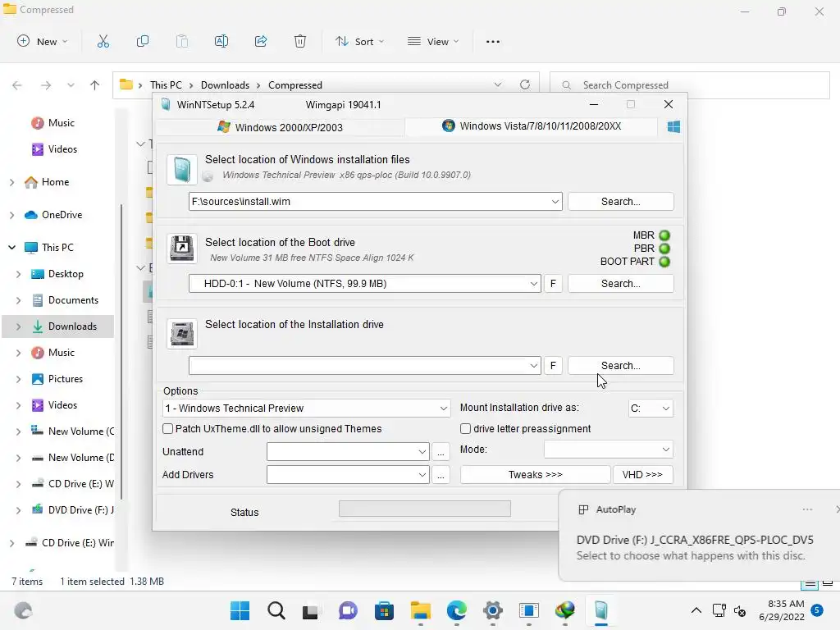Click the Copy icon in Explorer toolbar
This screenshot has width=840, height=630.
(143, 41)
